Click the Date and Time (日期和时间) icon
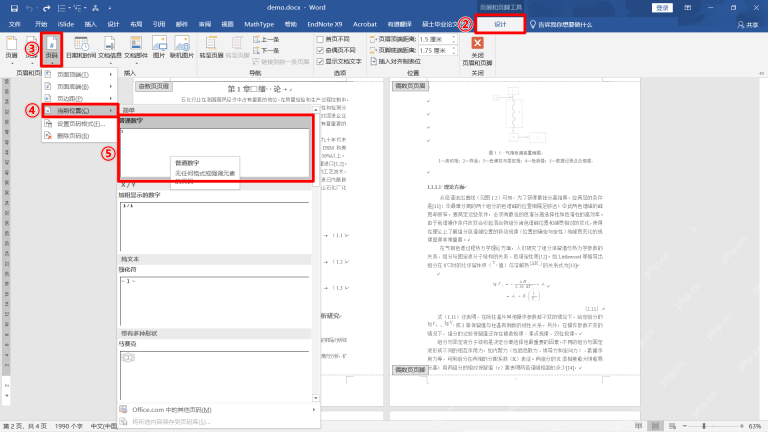 81,48
